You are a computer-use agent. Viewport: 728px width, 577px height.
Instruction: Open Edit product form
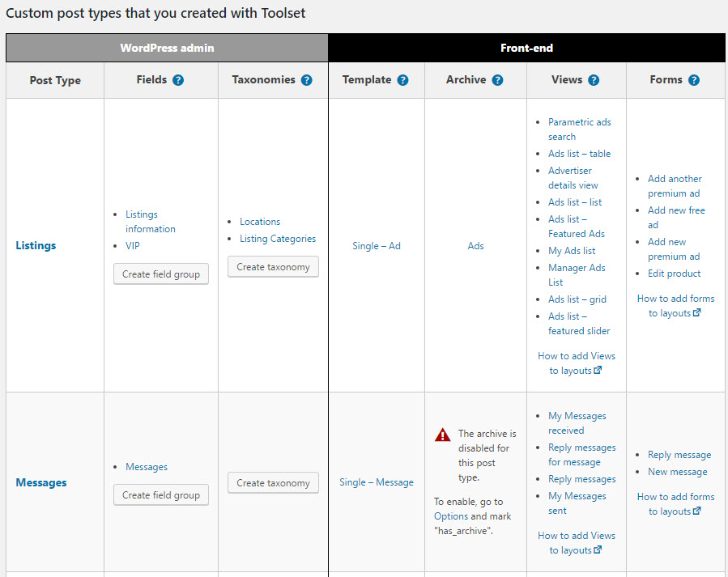point(674,274)
